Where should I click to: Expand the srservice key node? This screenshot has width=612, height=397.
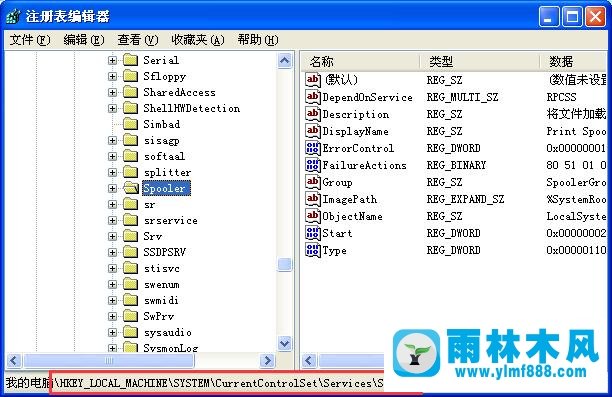coord(112,220)
